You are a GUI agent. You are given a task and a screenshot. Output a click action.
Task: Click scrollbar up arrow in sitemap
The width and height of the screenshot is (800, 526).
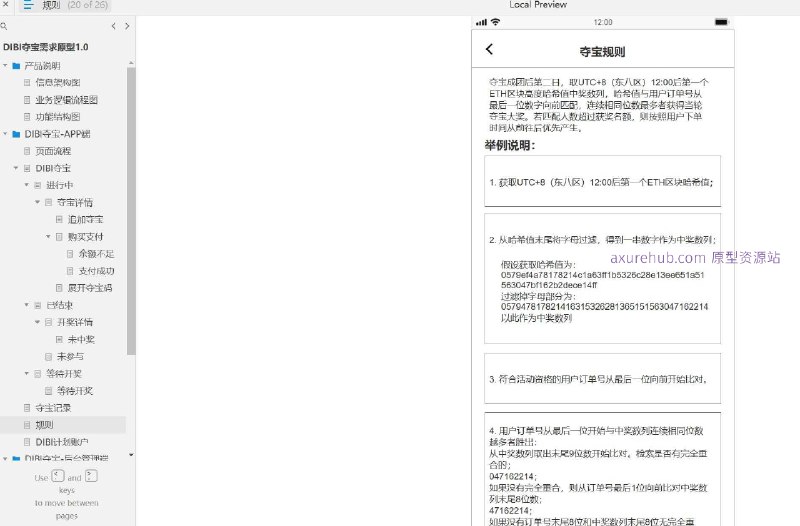(131, 63)
